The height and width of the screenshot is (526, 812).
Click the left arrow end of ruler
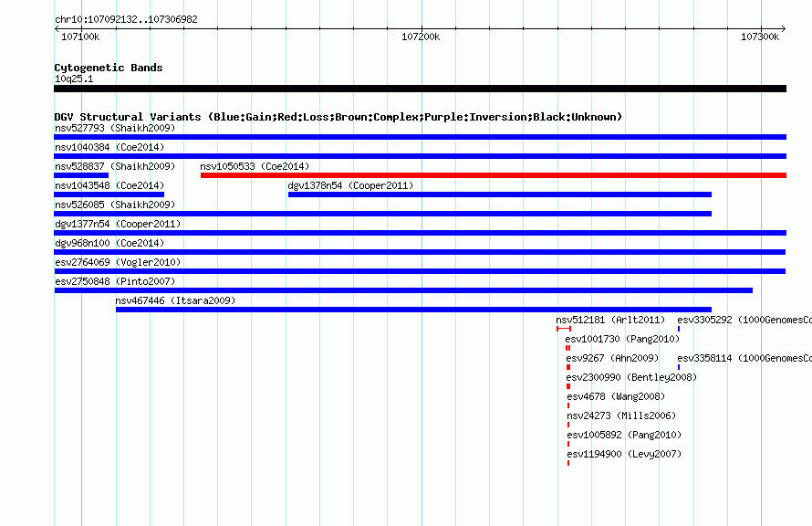click(57, 29)
